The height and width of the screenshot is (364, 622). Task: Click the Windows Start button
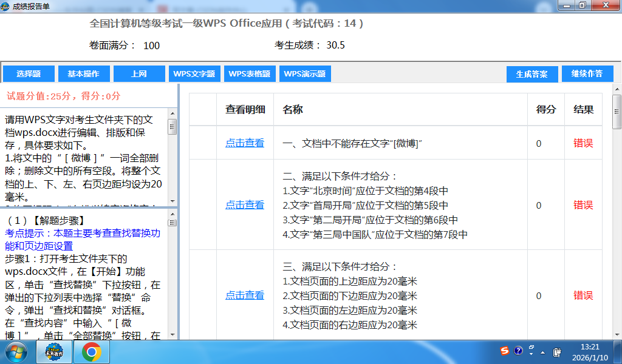(16, 352)
